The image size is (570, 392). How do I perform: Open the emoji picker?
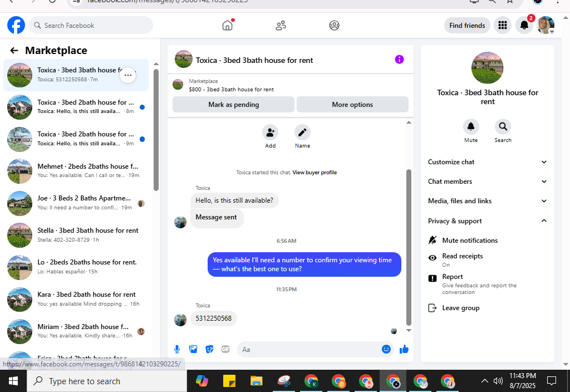(x=386, y=349)
